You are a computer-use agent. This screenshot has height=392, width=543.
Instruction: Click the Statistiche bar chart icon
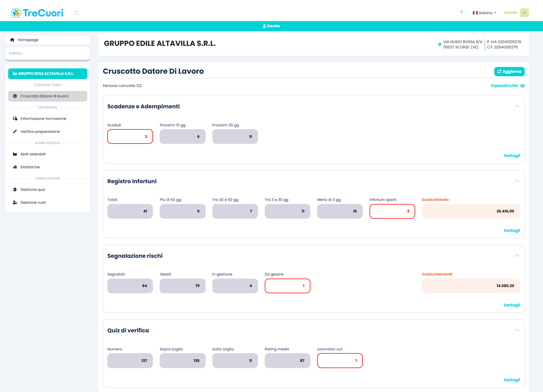pos(15,167)
